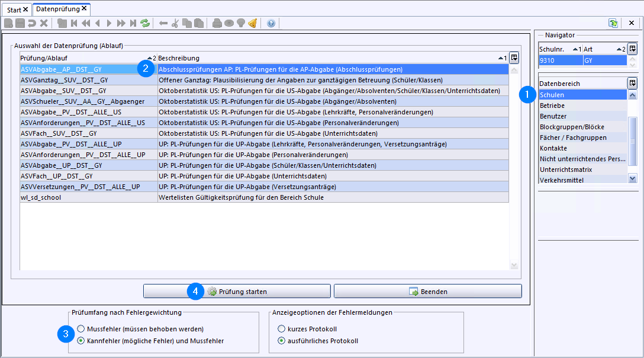Screen dimensions: 644x358
Task: Select the wl_sd_school check row
Action: point(264,198)
